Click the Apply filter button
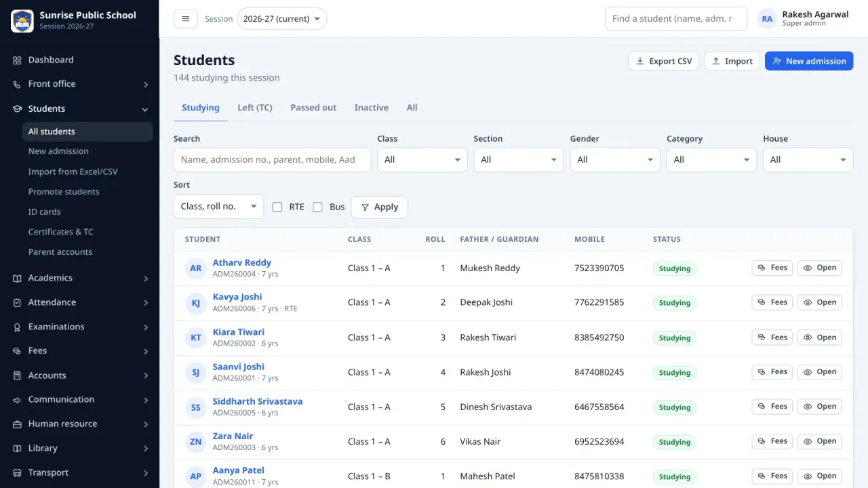 coord(379,207)
